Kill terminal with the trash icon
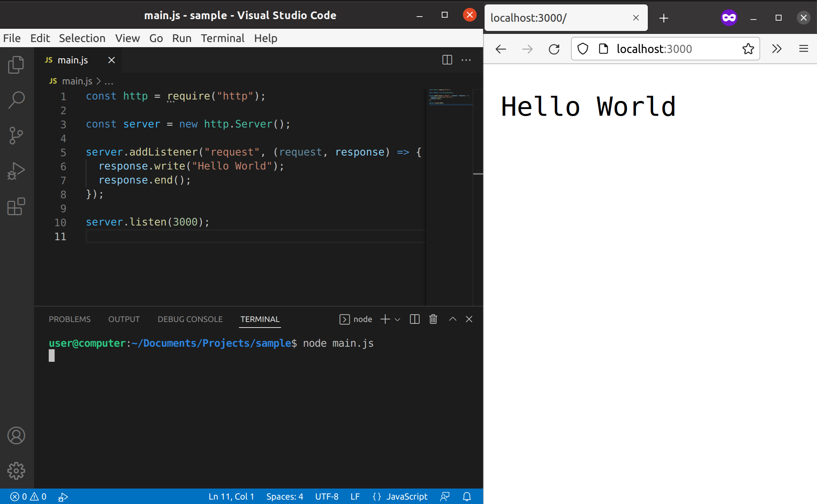 (433, 319)
